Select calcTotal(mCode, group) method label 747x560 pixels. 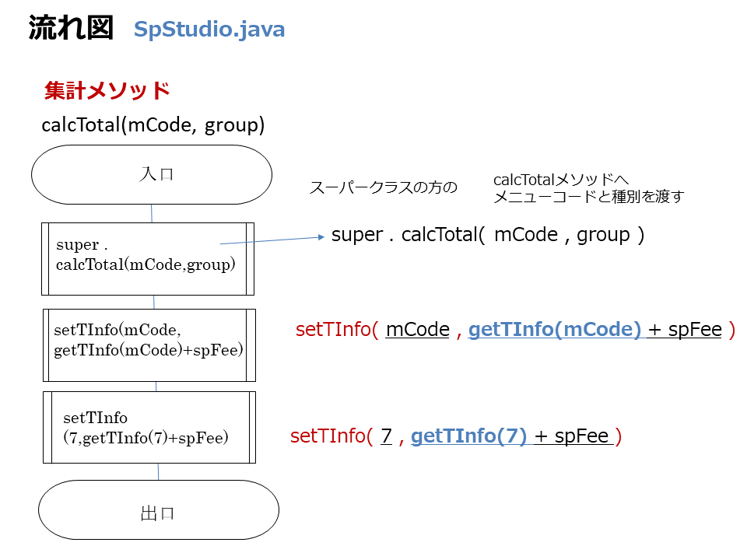[x=153, y=125]
